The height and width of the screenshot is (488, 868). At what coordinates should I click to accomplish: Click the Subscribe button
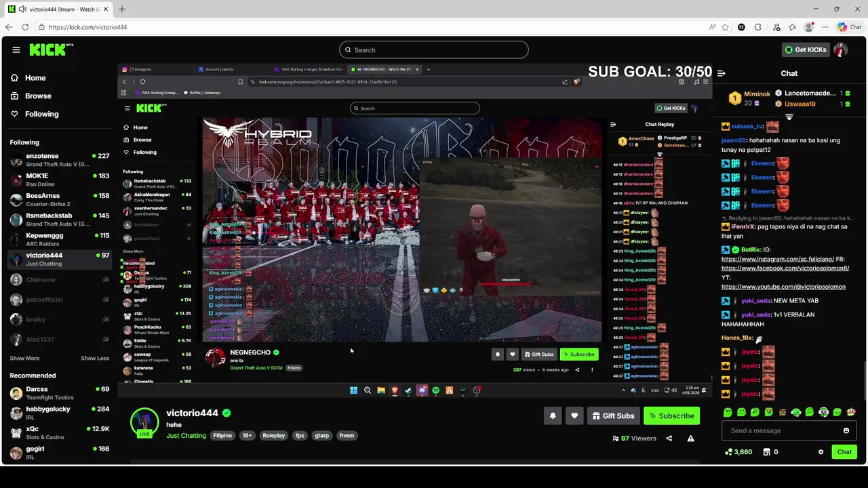click(x=671, y=415)
